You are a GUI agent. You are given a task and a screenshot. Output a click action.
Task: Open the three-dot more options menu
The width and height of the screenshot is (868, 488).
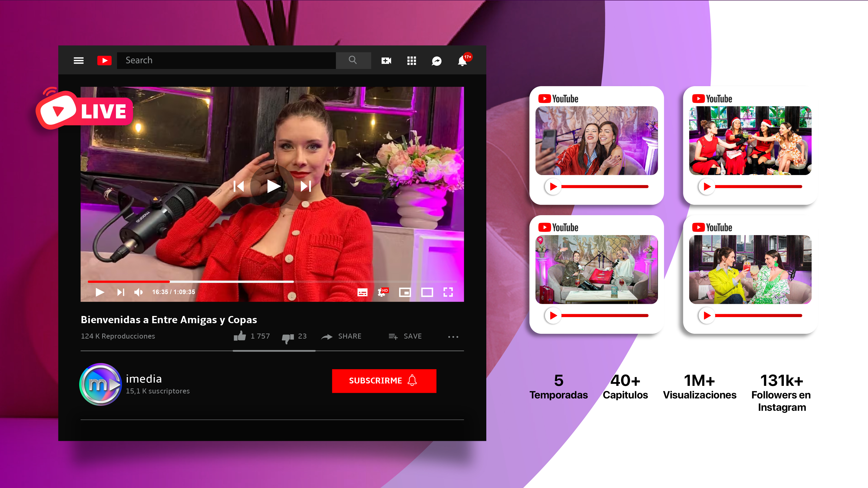click(x=453, y=337)
